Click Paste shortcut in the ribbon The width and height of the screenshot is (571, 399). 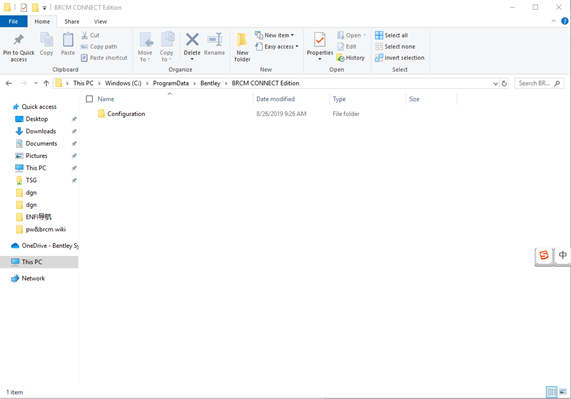(x=104, y=58)
